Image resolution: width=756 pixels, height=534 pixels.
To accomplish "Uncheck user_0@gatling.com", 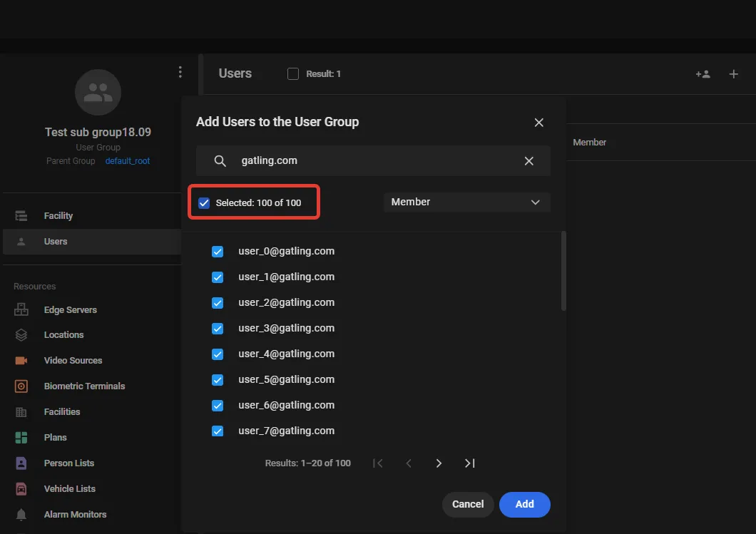I will pos(218,252).
